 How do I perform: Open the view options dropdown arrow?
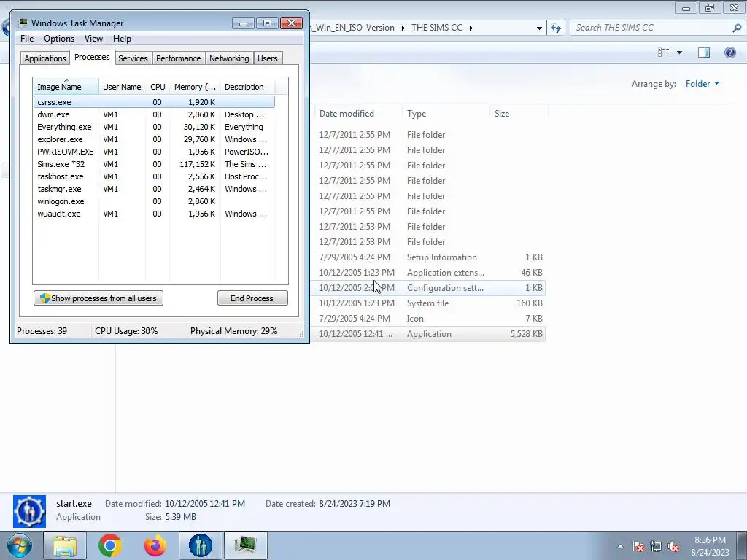point(679,52)
